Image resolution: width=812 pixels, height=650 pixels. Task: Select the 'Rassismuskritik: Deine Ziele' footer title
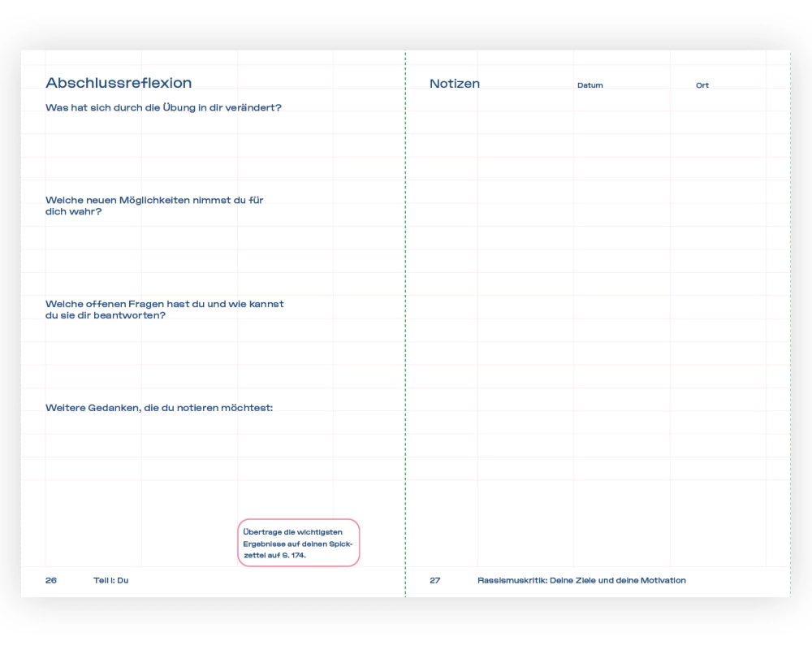(581, 580)
